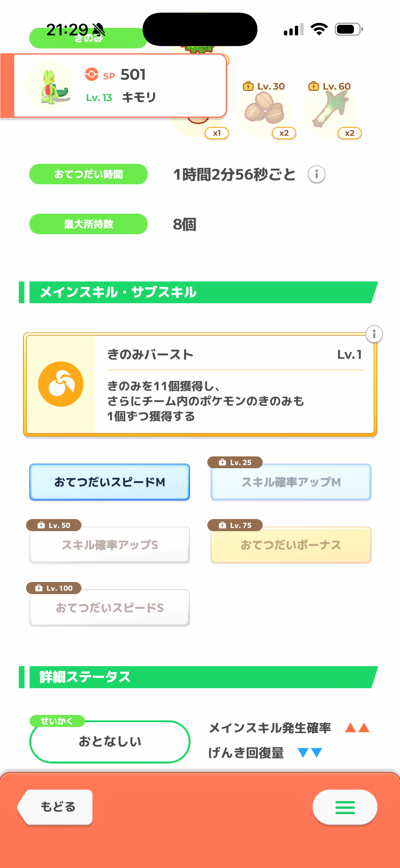Tap locked おてつだいスピードS sub skill
The width and height of the screenshot is (400, 868).
[x=110, y=607]
